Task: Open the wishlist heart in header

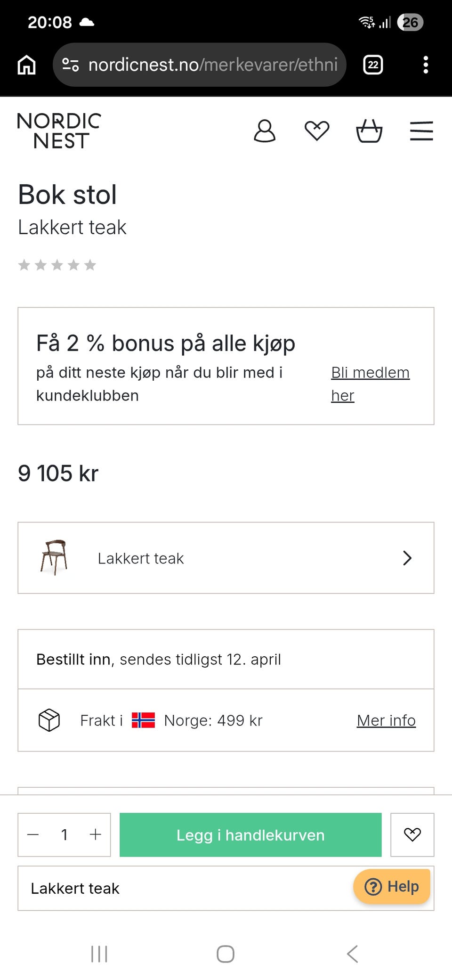Action: coord(317,131)
